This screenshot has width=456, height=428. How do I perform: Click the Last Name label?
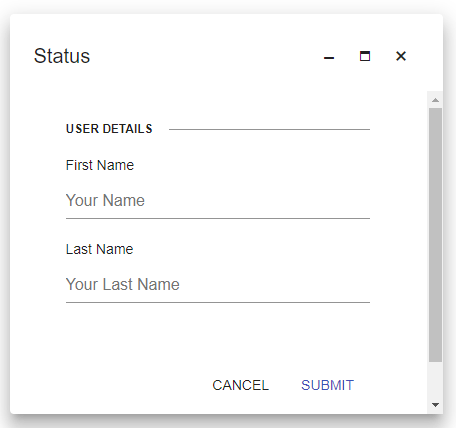point(99,249)
